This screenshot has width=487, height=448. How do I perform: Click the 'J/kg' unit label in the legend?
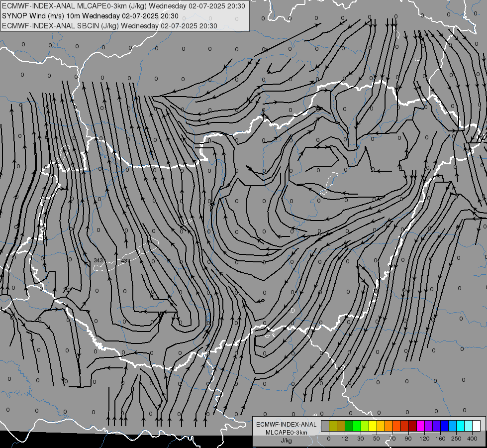(x=287, y=441)
